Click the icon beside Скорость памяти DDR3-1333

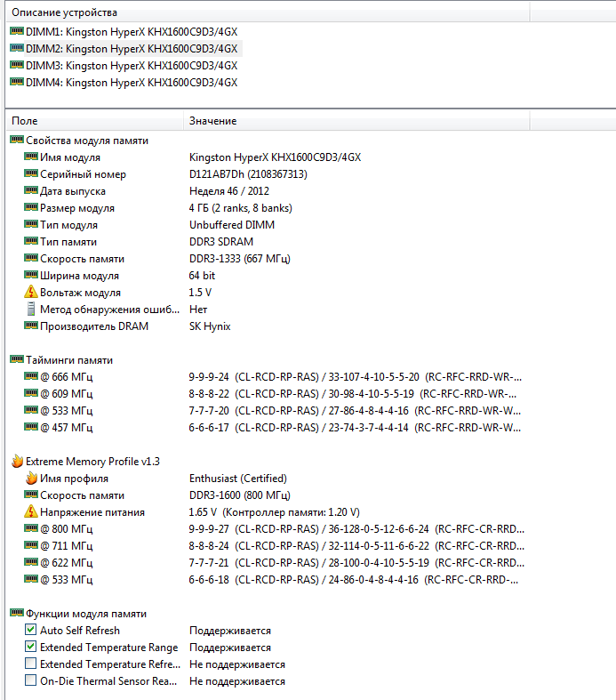point(31,259)
